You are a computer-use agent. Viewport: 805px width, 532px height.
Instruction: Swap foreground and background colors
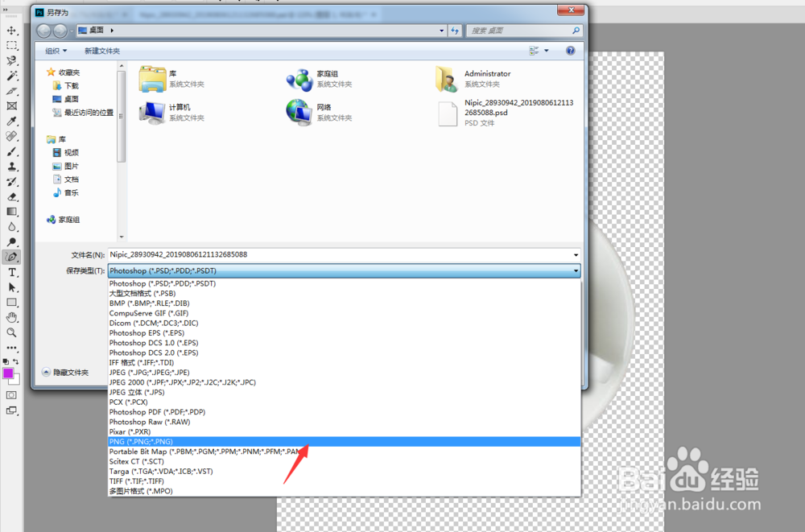16,361
